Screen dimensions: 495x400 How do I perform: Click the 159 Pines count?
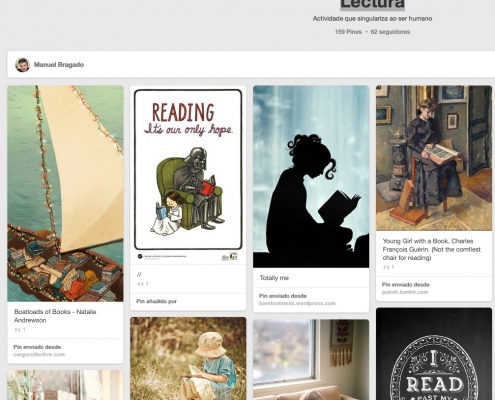pos(348,32)
